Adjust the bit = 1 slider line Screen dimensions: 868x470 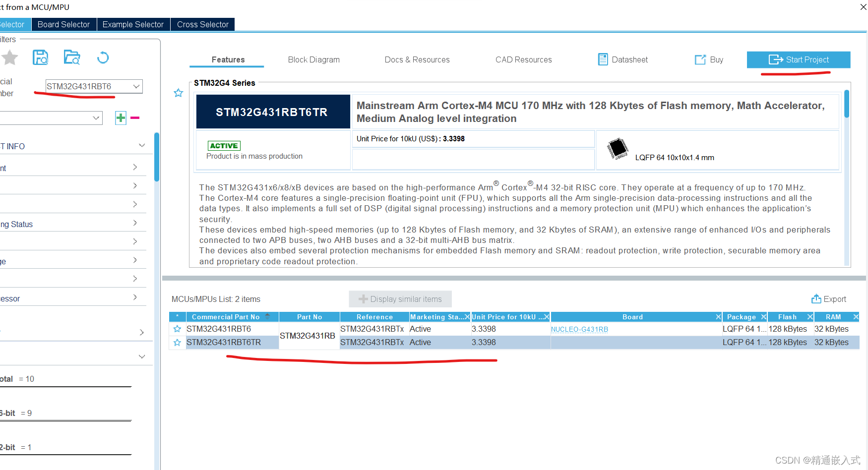[x=65, y=455]
